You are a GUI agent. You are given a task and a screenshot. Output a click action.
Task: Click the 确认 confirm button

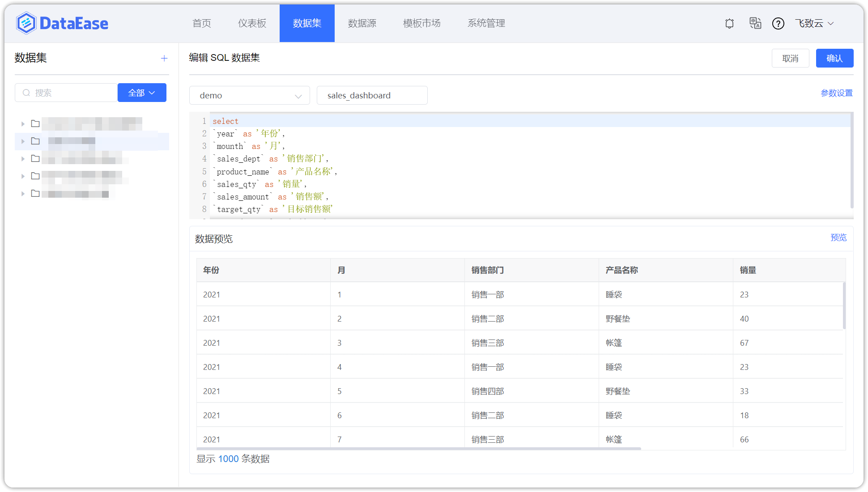click(x=834, y=58)
